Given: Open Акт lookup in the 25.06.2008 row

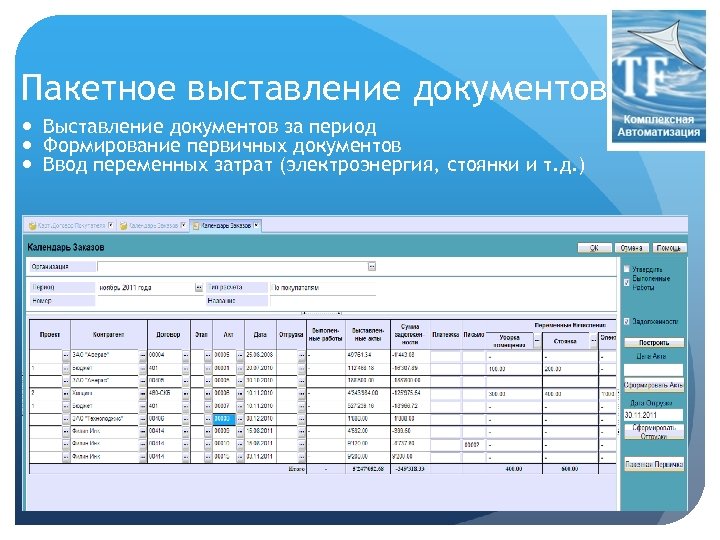Looking at the screenshot, I should (x=240, y=356).
